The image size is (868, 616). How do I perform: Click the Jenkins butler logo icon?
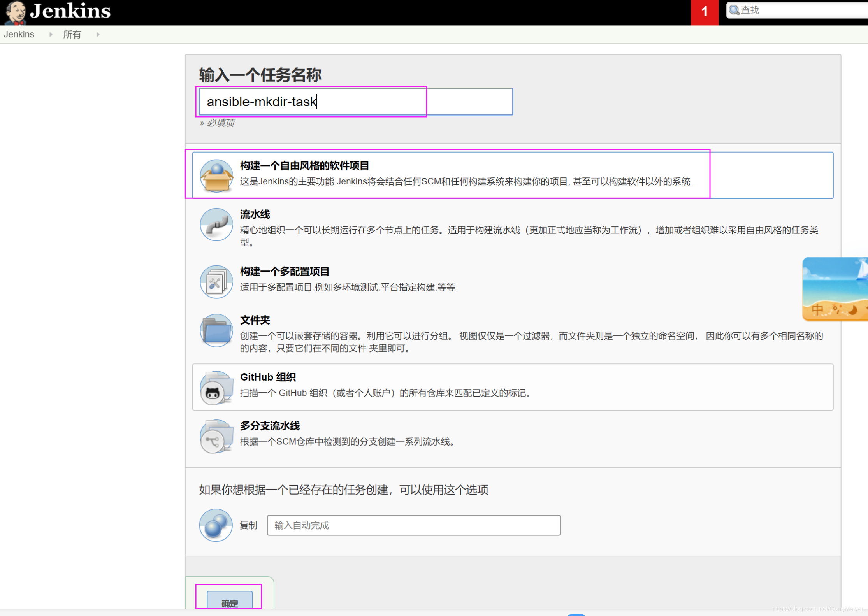[16, 12]
